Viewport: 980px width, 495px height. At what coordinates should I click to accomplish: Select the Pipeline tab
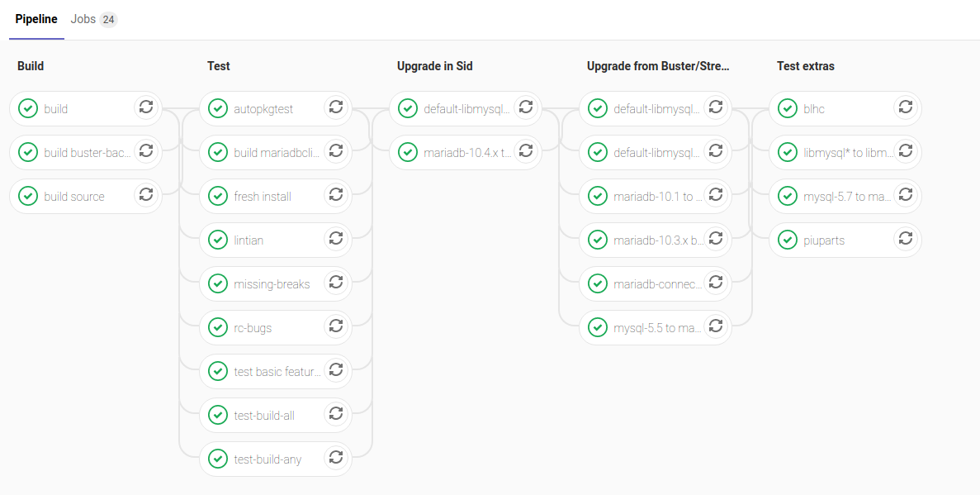tap(36, 19)
